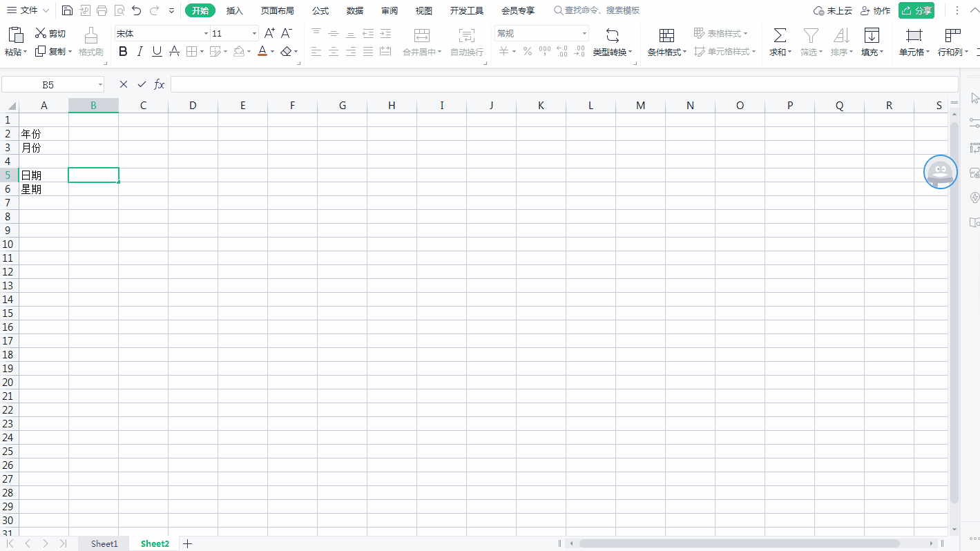Click the Cells (单元格) icon
This screenshot has height=551, width=980.
914,35
